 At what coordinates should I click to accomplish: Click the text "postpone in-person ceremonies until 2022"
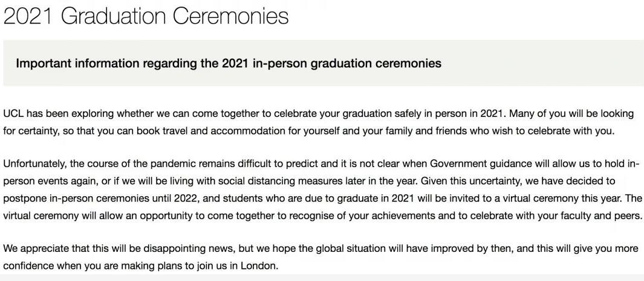click(x=102, y=199)
